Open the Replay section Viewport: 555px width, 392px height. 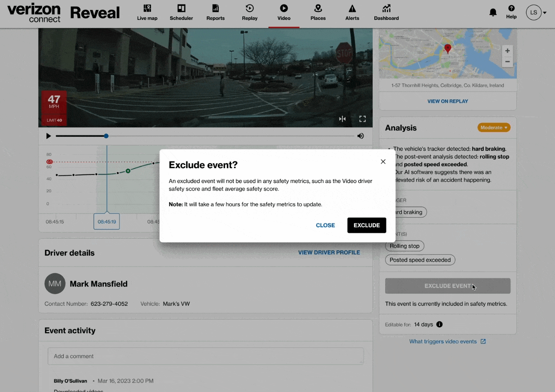[x=249, y=13]
